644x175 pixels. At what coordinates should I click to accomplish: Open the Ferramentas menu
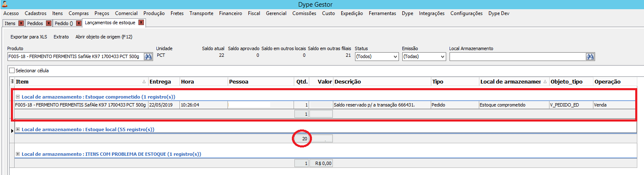point(382,13)
